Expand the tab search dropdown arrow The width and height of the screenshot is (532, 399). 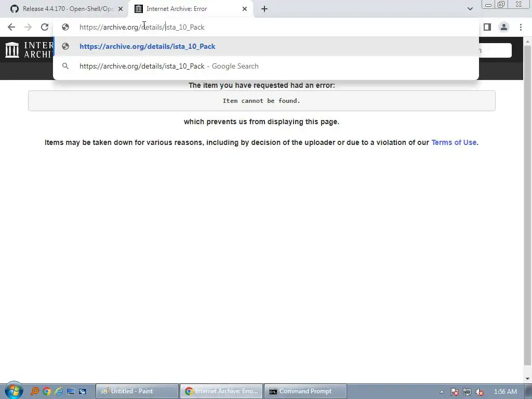(470, 9)
